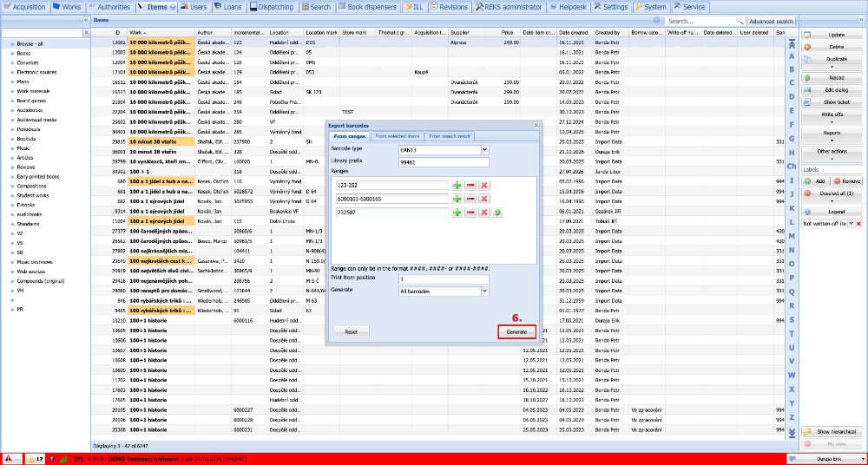This screenshot has width=868, height=465.
Task: Open the Helpdesk tab
Action: coord(568,7)
